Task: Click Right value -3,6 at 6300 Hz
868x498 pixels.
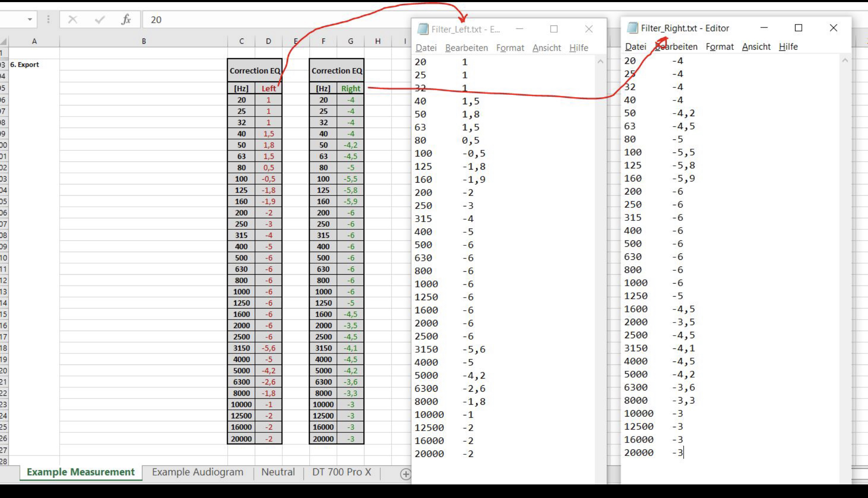Action: point(351,382)
